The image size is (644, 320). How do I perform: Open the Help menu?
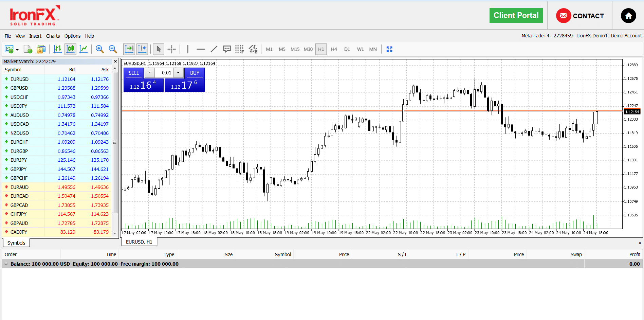pyautogui.click(x=90, y=36)
